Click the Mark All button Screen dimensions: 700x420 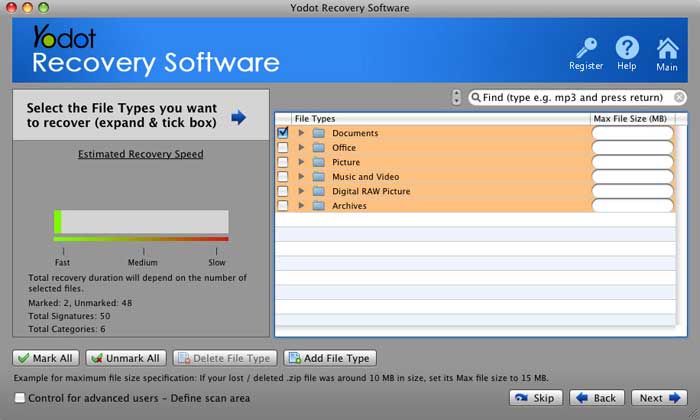pos(46,358)
